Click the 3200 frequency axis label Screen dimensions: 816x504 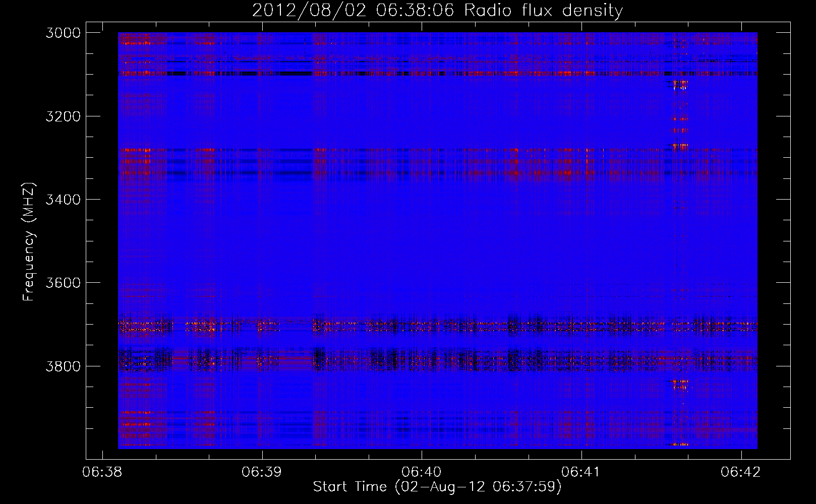[x=63, y=116]
